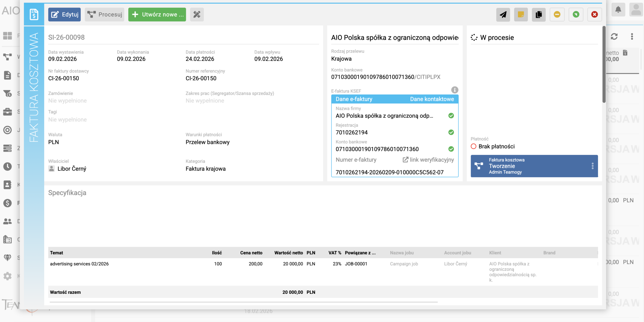
Task: Switch to the Dane kontaktowe tab
Action: tap(432, 99)
